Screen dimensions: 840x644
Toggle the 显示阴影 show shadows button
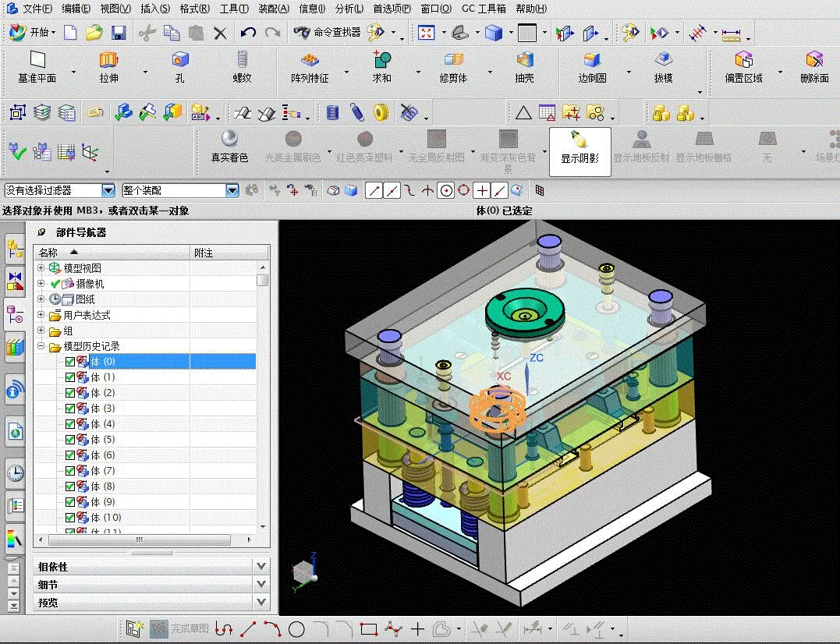[579, 151]
